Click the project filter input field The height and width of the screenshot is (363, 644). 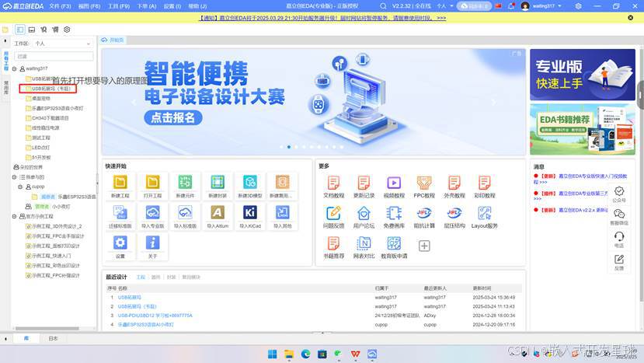[54, 56]
